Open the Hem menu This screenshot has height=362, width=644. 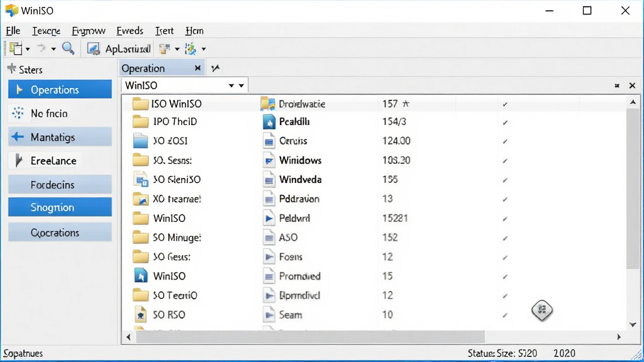194,31
